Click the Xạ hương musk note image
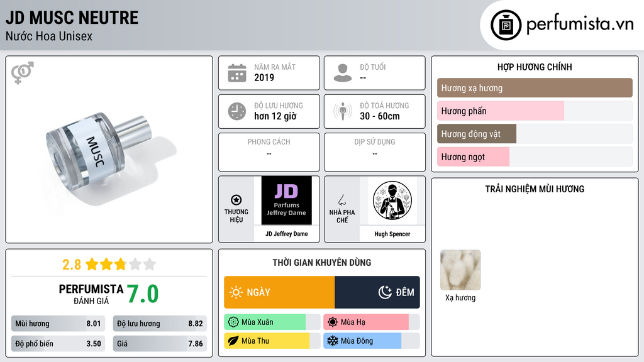 (460, 270)
